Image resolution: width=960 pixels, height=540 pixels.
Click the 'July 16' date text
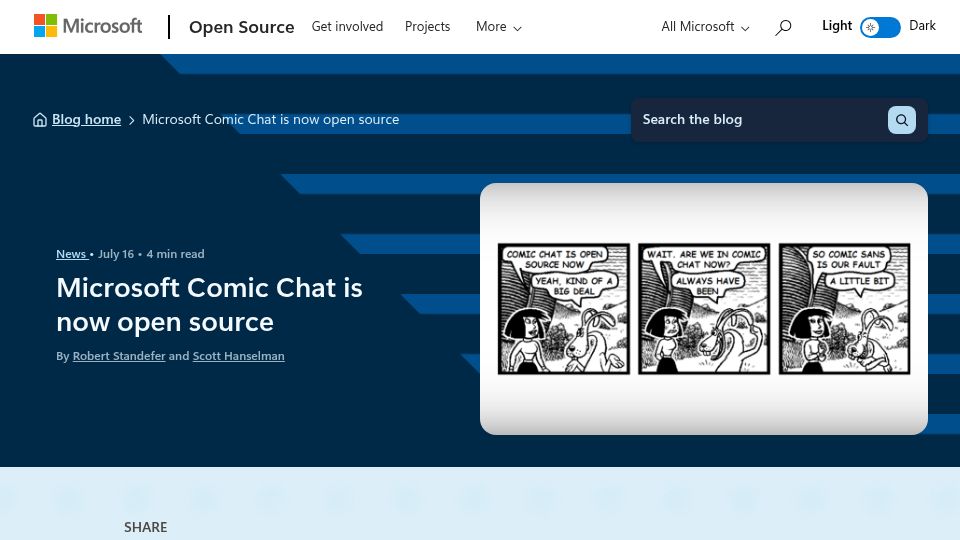click(116, 254)
